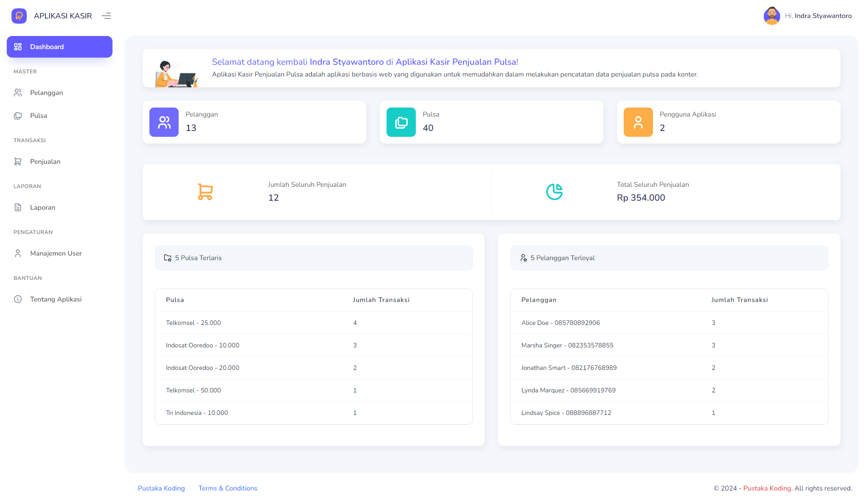Viewport: 864px width, 504px height.
Task: Toggle the sidebar collapse control
Action: click(106, 15)
